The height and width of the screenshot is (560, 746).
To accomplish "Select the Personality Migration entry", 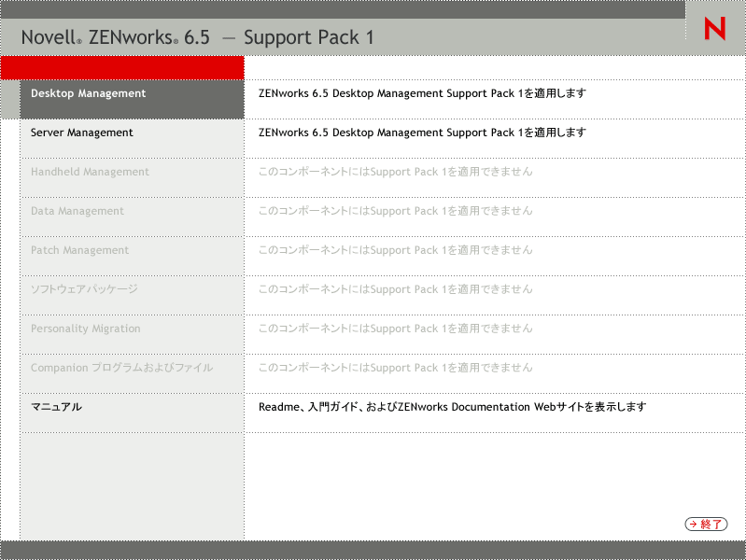I will [x=133, y=334].
